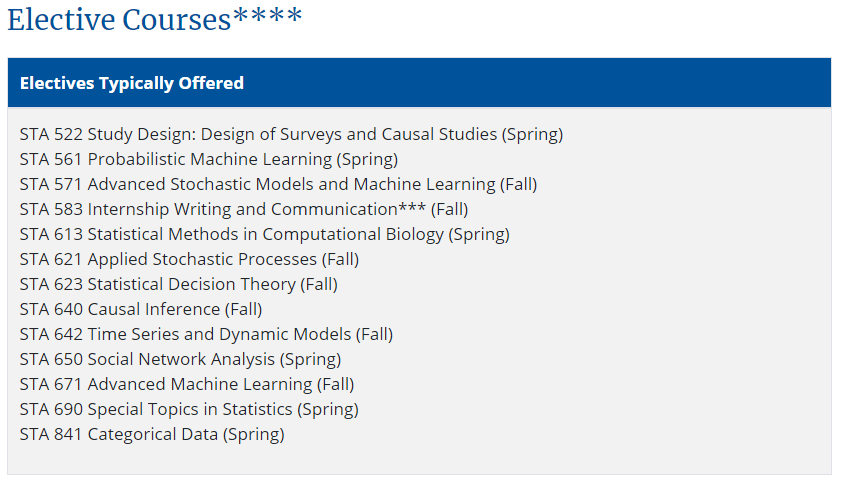Viewport: 842px width, 484px height.
Task: Click STA 841 Categorical Data entry
Action: [x=152, y=434]
